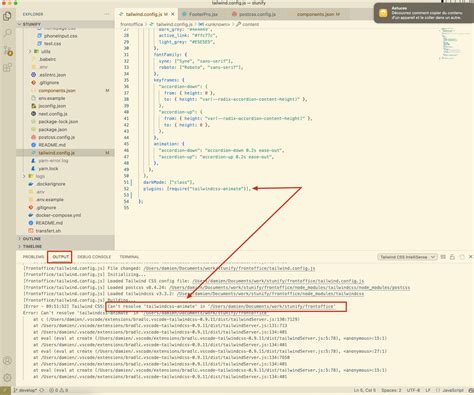Open the node_modules/tailwindcss/node_modules/postcss path link in output
Viewport: 474px width, 395px height.
289,287
